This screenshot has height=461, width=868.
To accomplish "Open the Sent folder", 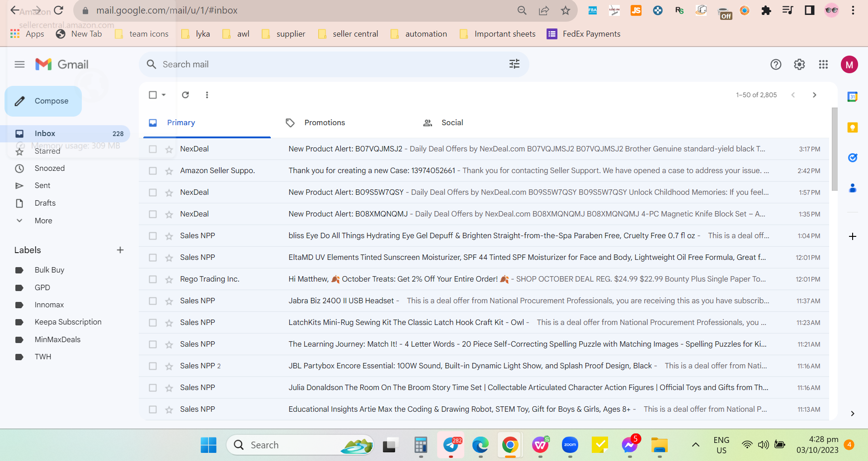I will click(x=42, y=185).
